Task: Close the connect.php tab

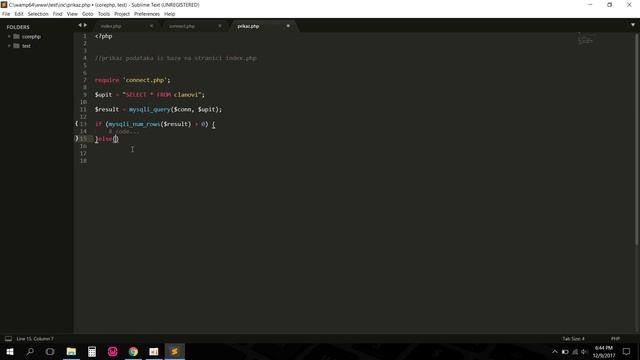Action: 220,26
